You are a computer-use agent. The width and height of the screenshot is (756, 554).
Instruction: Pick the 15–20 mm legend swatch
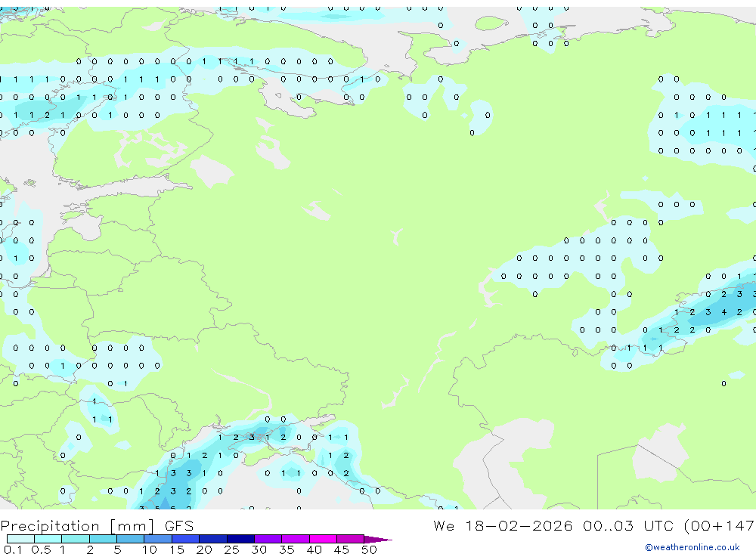186,539
